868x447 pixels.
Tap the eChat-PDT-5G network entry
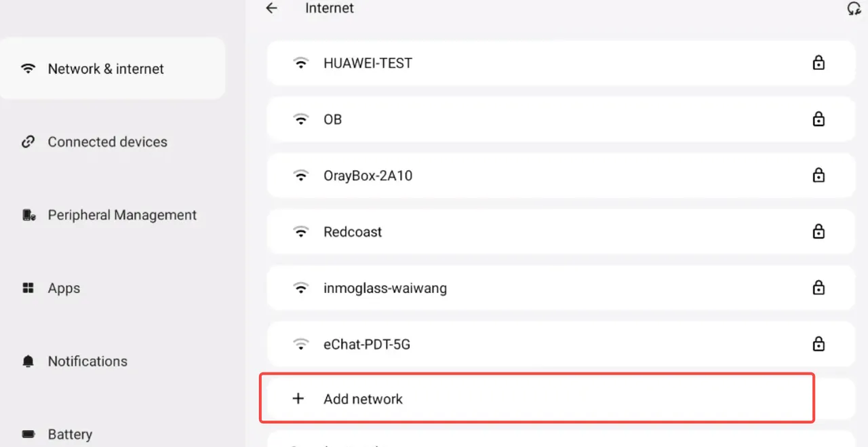(x=367, y=345)
